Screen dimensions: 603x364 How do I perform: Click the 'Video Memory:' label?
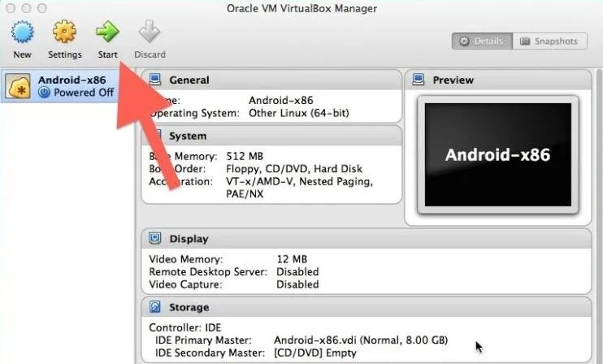tap(186, 259)
